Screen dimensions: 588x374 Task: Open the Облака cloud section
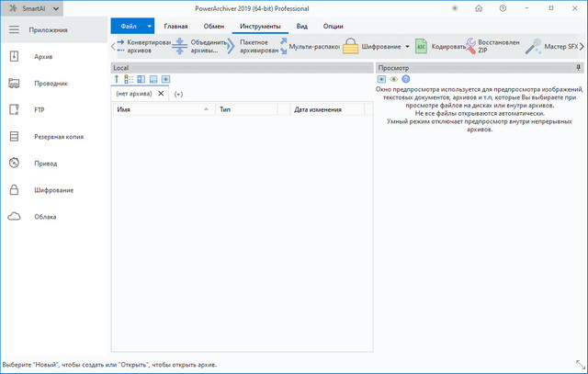(46, 217)
